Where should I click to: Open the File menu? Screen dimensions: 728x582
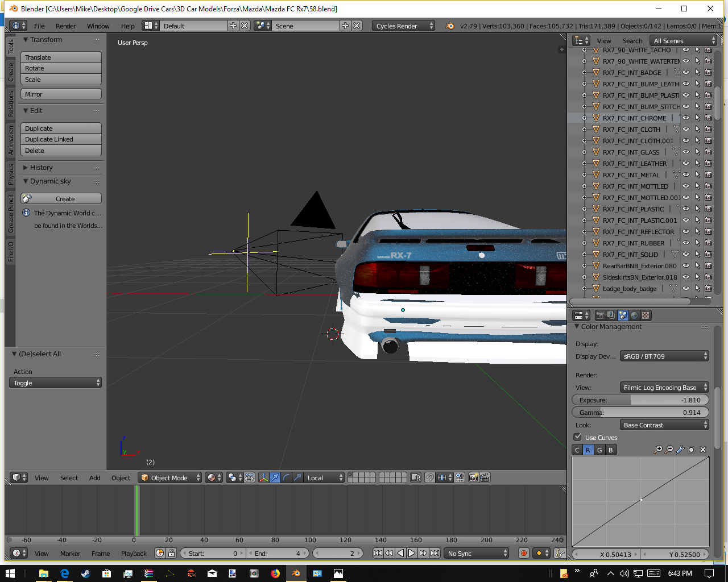39,26
